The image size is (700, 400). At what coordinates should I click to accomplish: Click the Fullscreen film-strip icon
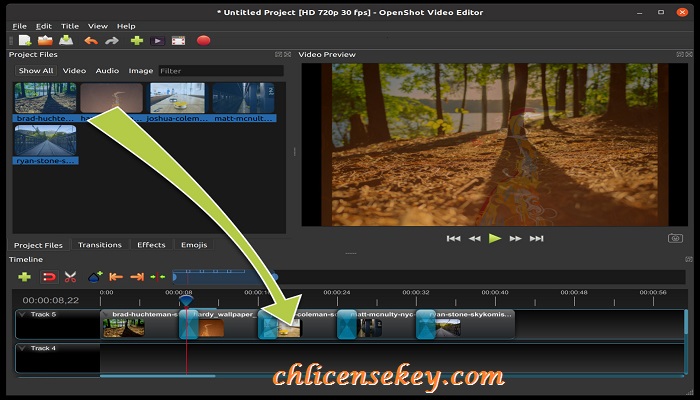point(179,41)
